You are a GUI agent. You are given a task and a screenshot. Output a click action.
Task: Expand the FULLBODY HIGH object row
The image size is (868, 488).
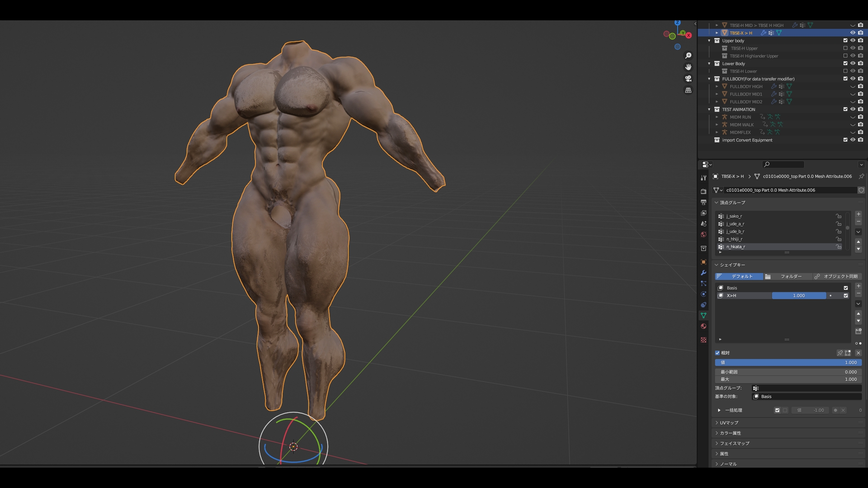coord(717,86)
